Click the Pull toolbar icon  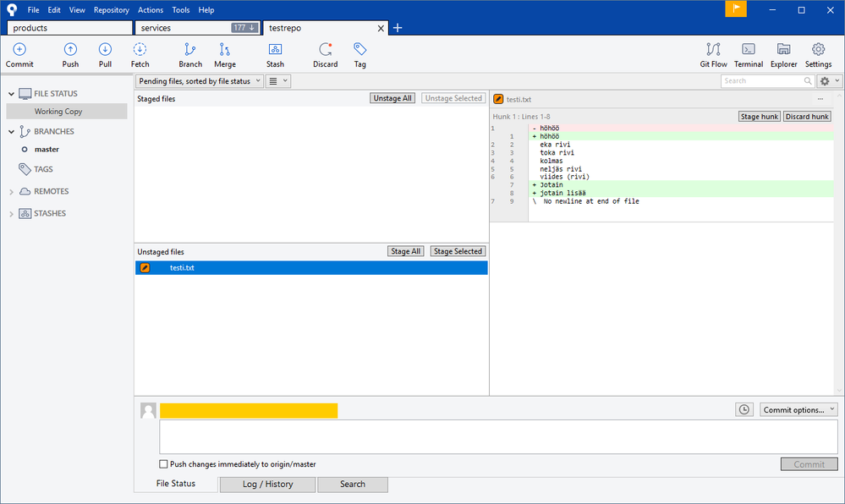tap(105, 50)
